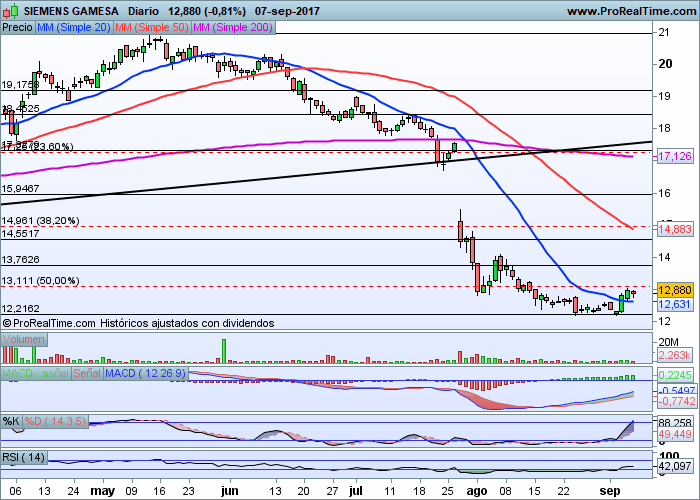Image resolution: width=700 pixels, height=500 pixels.
Task: Click the MACD (12 26 9) label
Action: tap(146, 373)
